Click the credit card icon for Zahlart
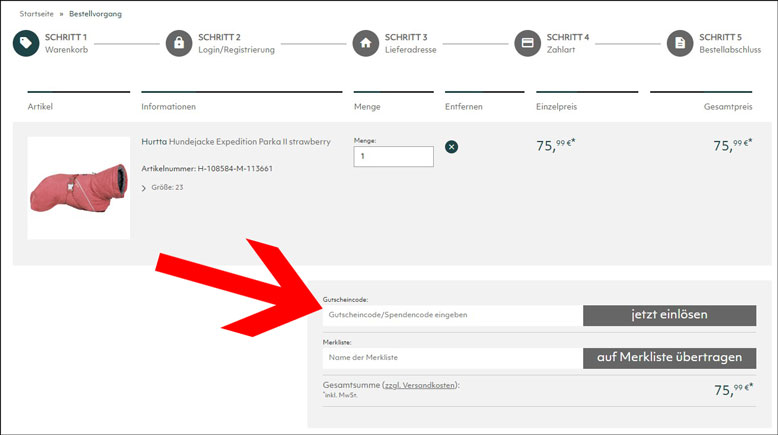The height and width of the screenshot is (435, 778). (x=527, y=44)
